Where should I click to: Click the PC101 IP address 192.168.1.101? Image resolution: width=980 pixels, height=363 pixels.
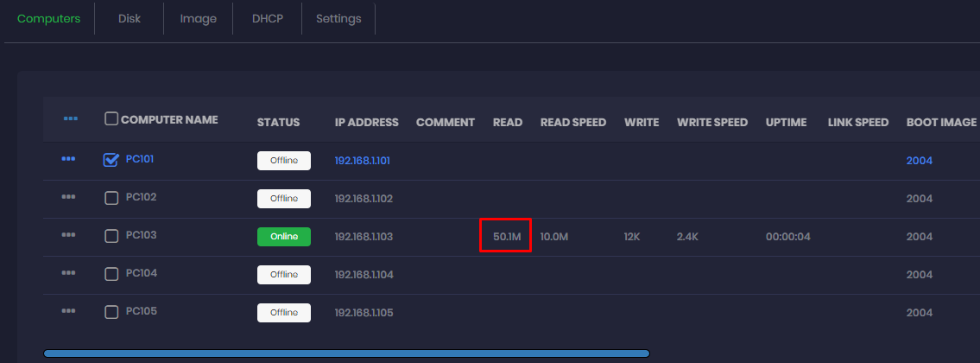[363, 161]
